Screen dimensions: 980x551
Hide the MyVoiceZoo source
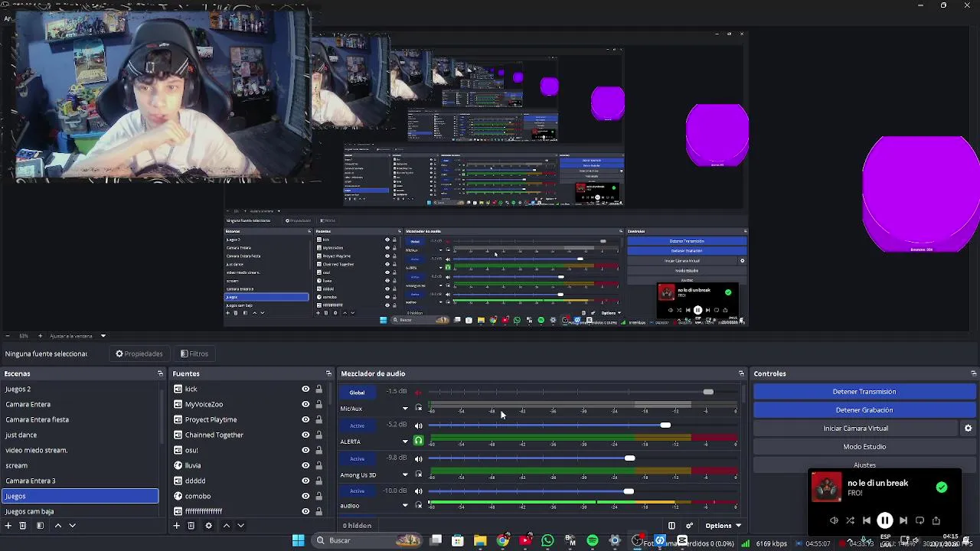[305, 404]
